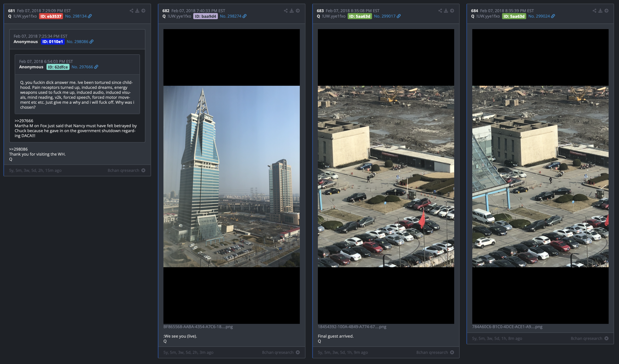Screen dimensions: 619x364
Task: Share post 681 using its share icon
Action: point(131,11)
